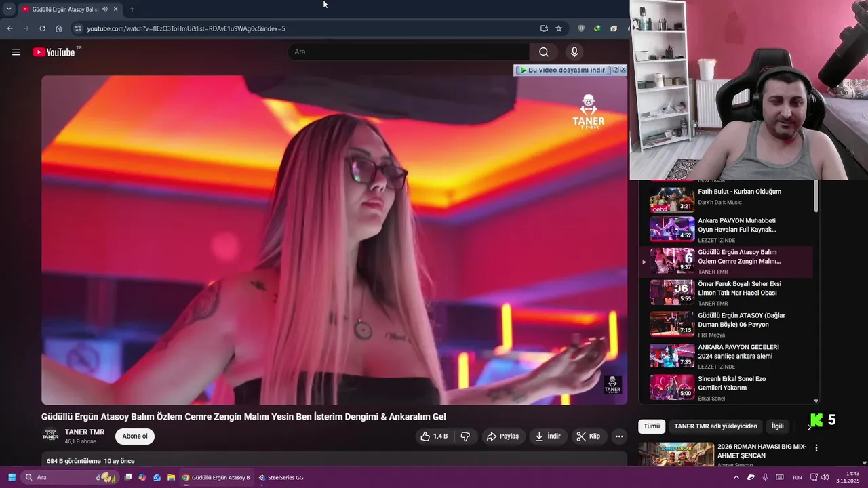Screen dimensions: 868x488
Task: Click the browser back arrow
Action: [x=9, y=28]
